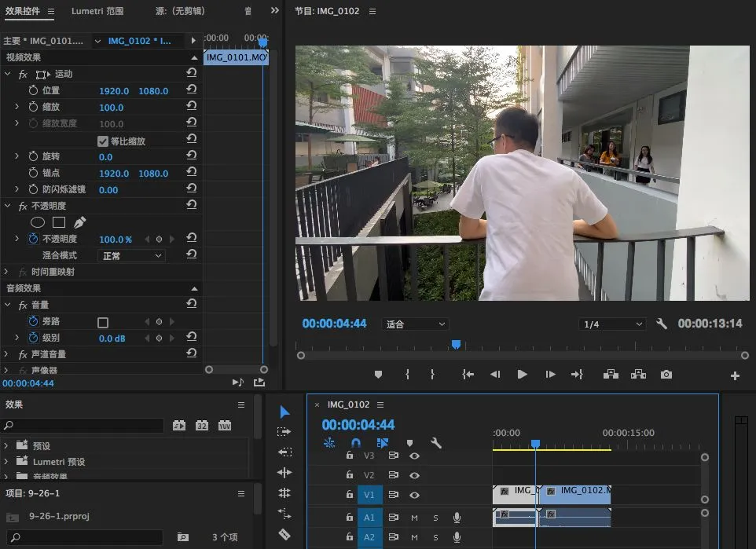Click the pen mask tool under opacity
This screenshot has height=549, width=756.
pos(79,222)
